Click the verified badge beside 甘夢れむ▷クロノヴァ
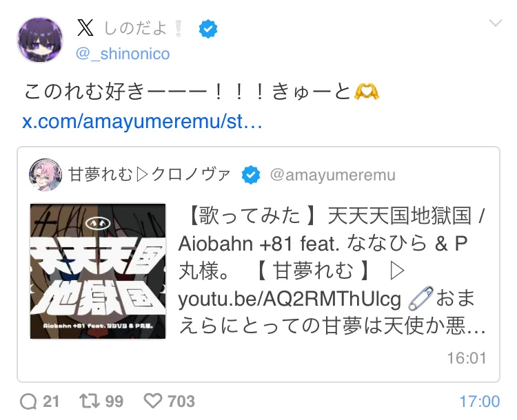The height and width of the screenshot is (420, 517). click(251, 175)
